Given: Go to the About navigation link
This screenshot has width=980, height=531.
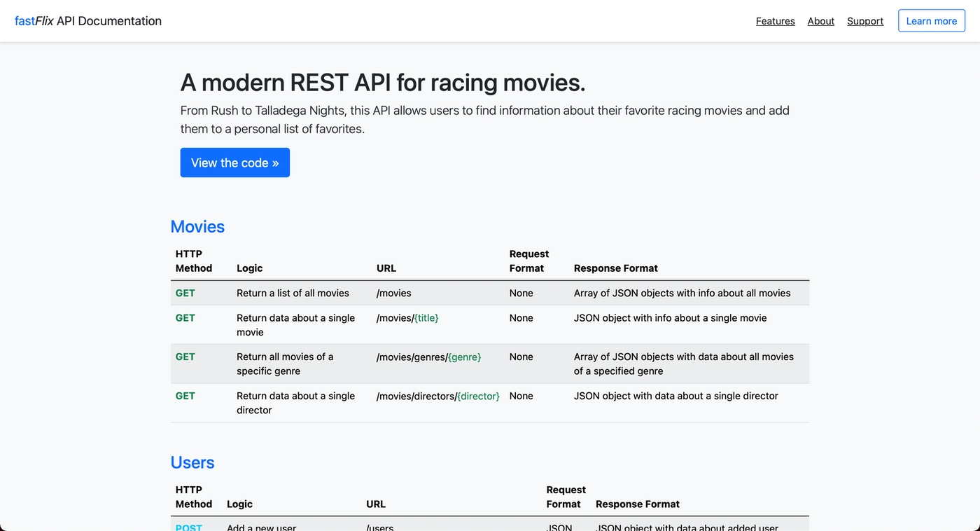Looking at the screenshot, I should pos(820,21).
